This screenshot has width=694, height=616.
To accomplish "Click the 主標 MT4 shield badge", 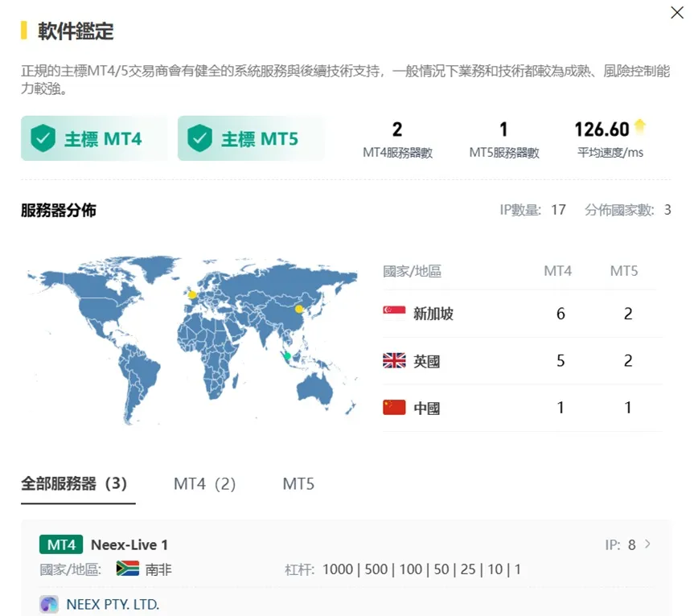I will 94,138.
